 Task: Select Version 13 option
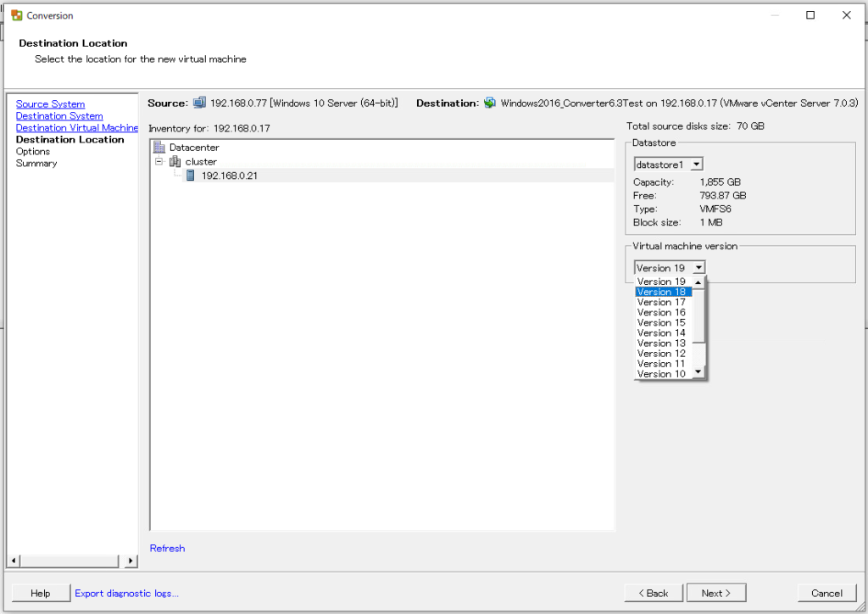[x=663, y=343]
